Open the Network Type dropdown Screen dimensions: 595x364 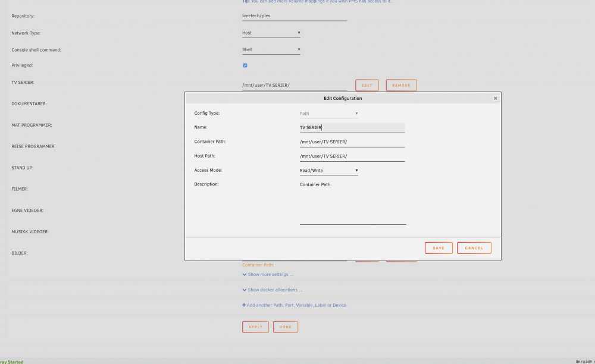[x=271, y=33]
